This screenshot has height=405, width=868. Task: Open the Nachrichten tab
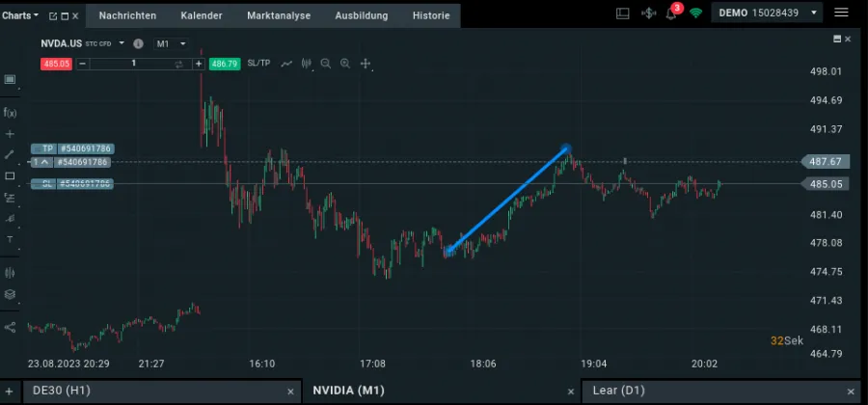coord(127,15)
